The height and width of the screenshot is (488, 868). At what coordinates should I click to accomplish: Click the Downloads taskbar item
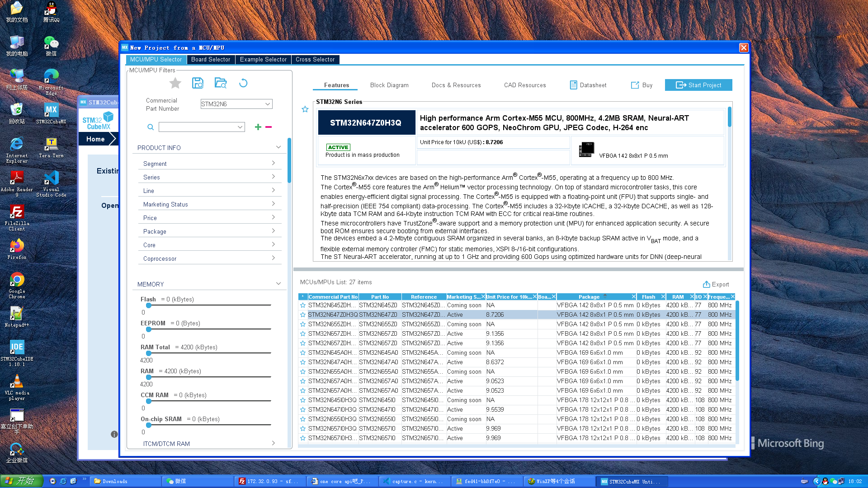click(x=125, y=481)
